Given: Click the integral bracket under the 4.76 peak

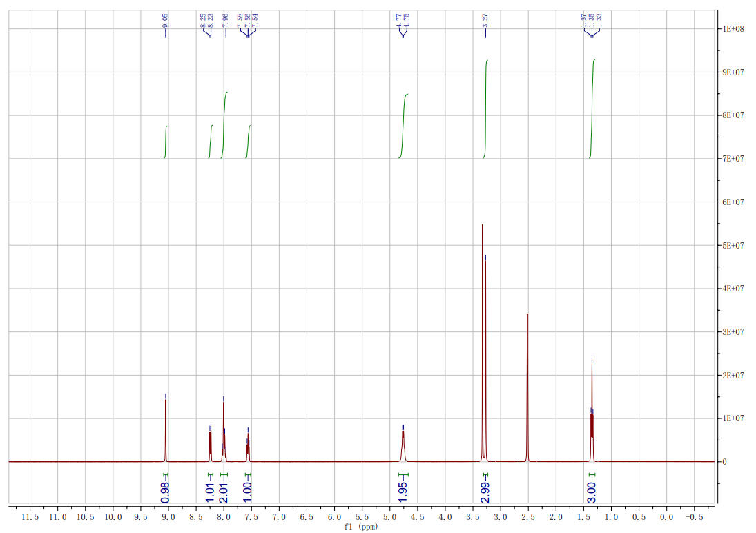Looking at the screenshot, I should click(x=403, y=476).
